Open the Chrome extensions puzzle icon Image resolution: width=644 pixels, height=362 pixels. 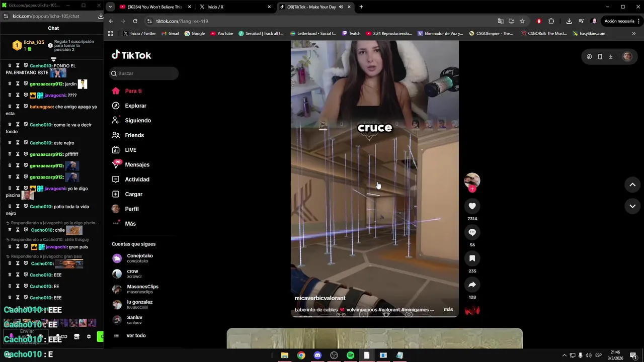click(551, 21)
